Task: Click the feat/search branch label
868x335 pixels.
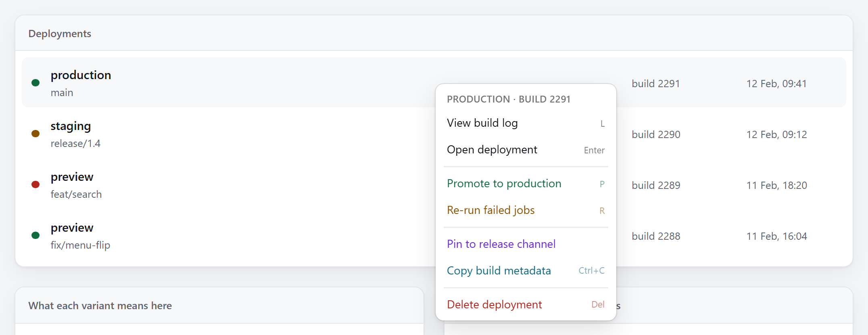Action: click(76, 195)
